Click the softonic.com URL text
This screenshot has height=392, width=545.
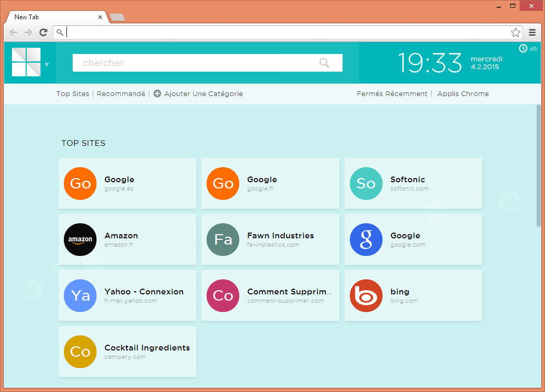[x=410, y=188]
